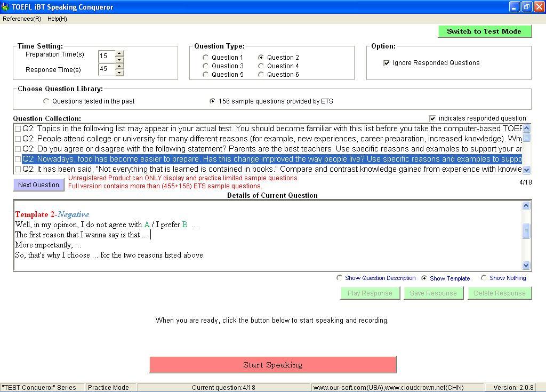Click Save Response button
Image resolution: width=546 pixels, height=392 pixels.
(x=433, y=293)
